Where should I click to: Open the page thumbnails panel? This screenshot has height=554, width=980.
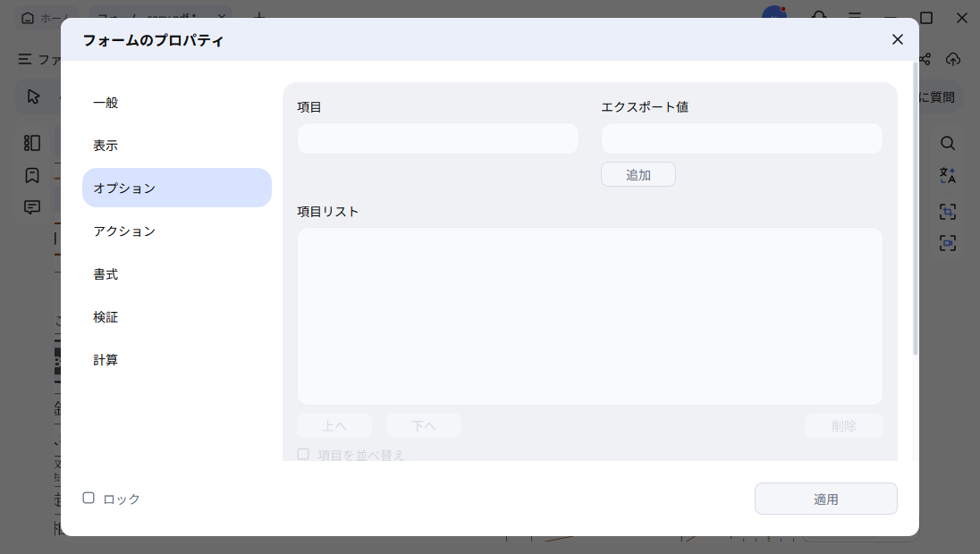(x=31, y=142)
